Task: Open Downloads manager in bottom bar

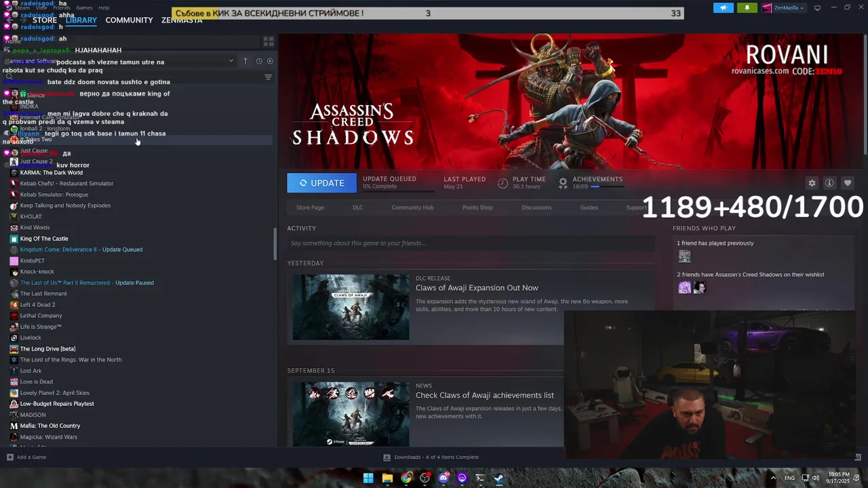Action: coord(431,457)
